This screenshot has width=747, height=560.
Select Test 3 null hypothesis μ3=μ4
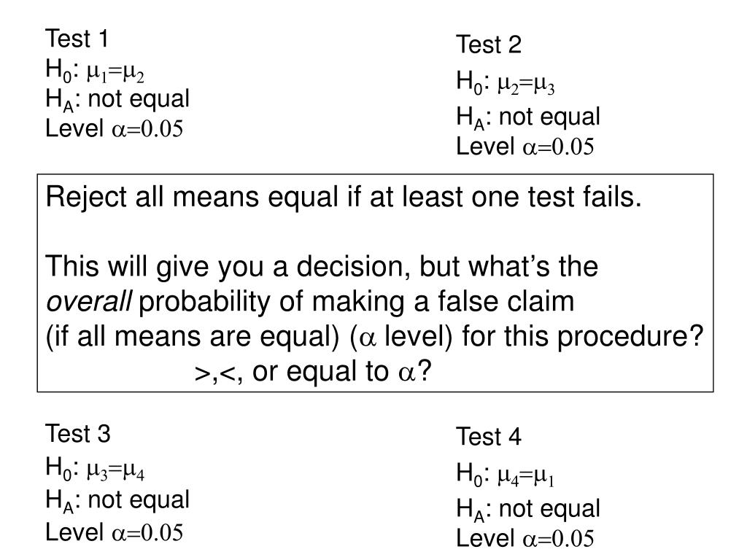pos(95,468)
